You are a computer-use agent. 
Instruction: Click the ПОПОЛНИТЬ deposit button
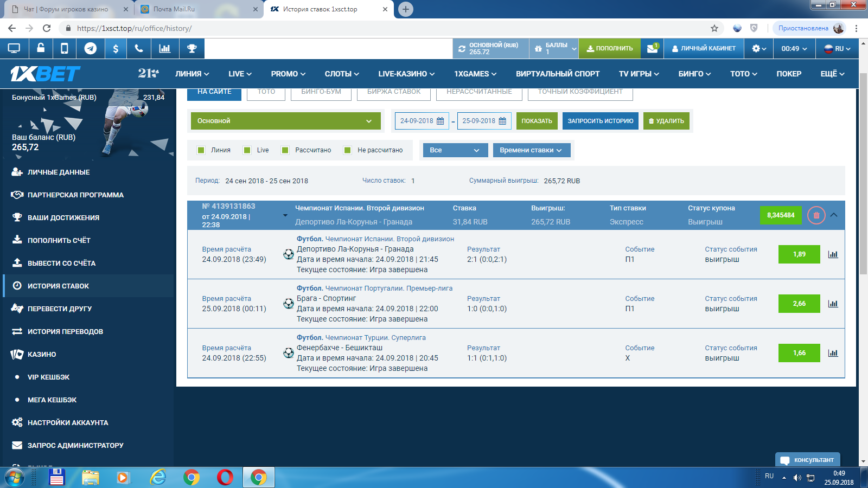tap(610, 48)
